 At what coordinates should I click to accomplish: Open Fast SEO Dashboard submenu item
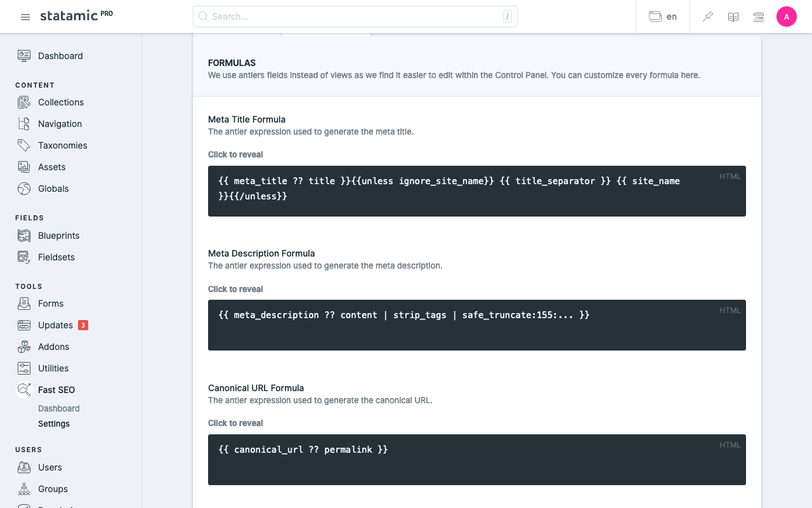(58, 408)
